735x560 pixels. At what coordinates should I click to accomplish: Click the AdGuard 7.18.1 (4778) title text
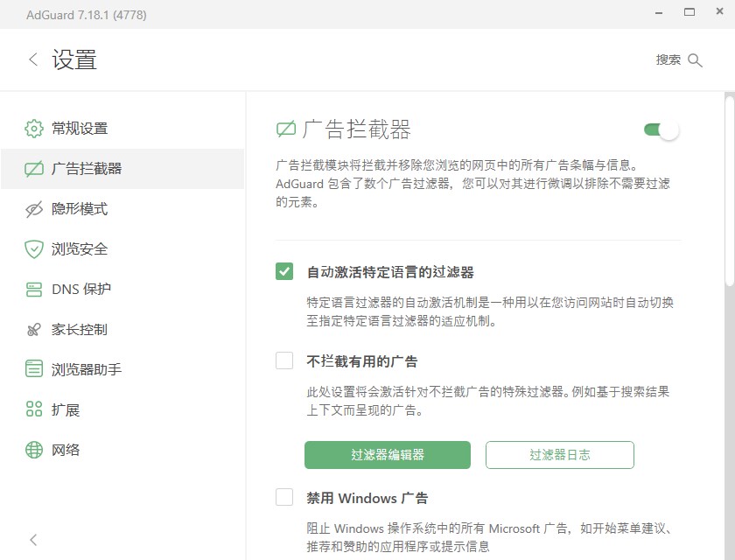pos(87,15)
